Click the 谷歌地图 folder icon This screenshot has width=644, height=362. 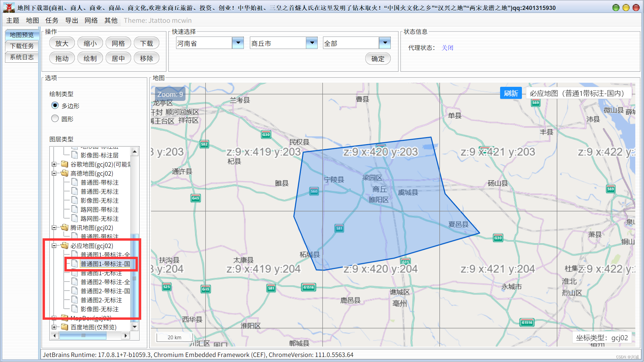65,164
